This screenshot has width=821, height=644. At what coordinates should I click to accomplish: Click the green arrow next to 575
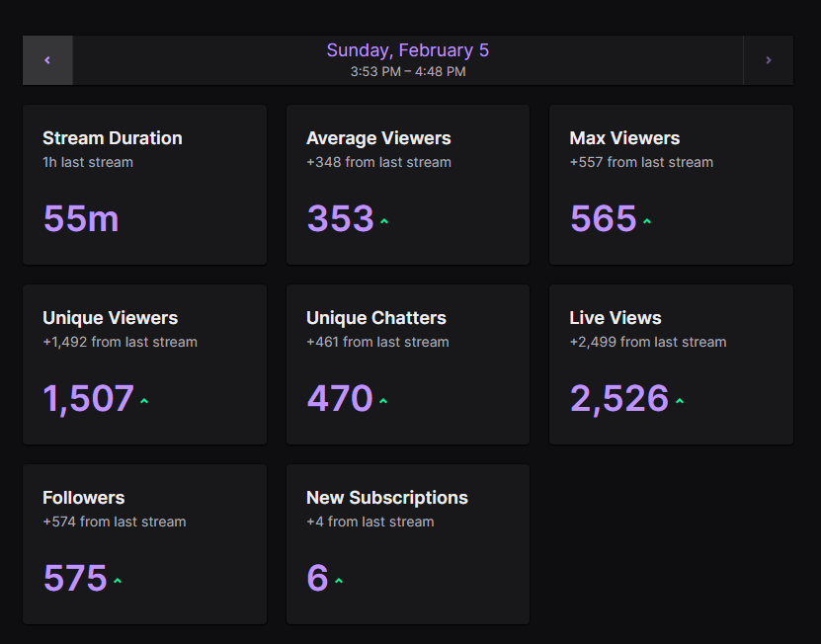[118, 581]
